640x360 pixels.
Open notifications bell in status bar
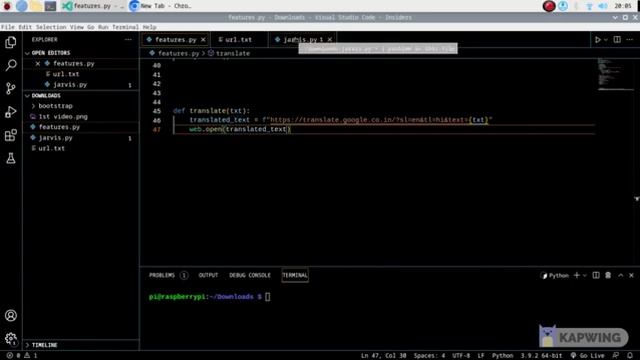[630, 356]
